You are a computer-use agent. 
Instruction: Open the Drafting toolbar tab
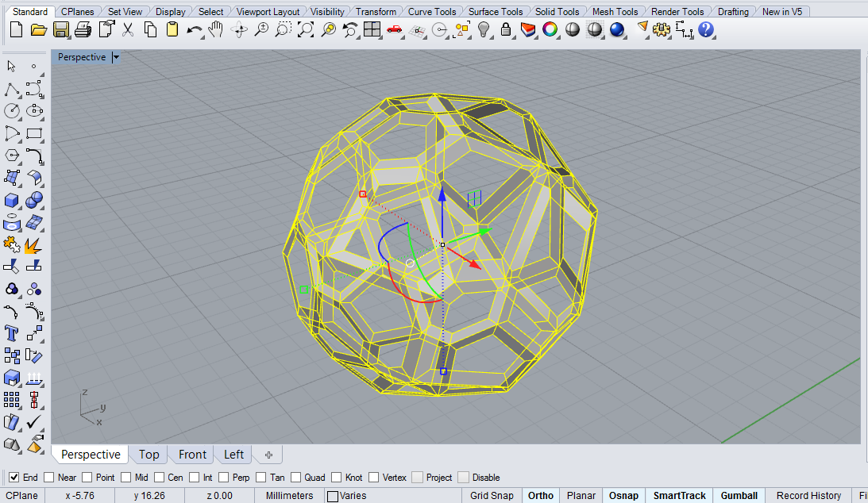tap(733, 12)
